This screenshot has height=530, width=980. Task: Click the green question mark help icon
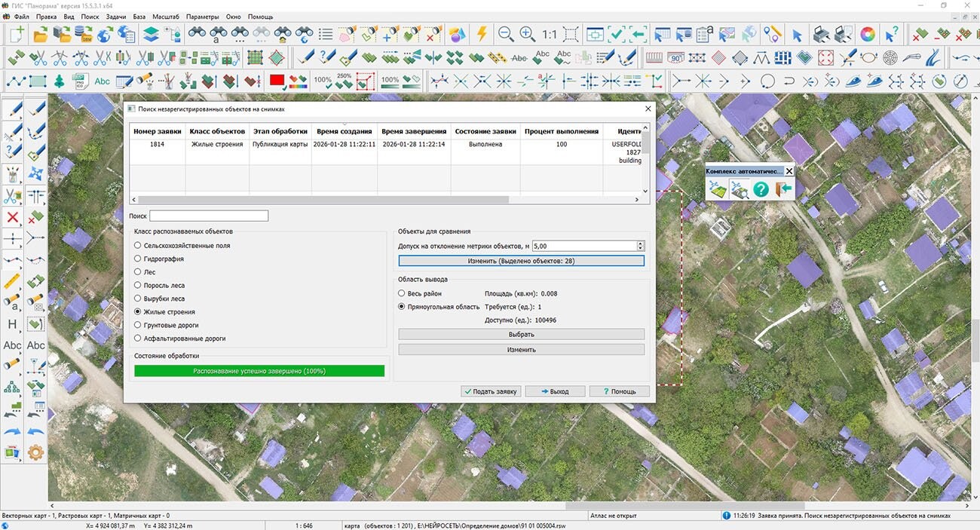tap(761, 190)
